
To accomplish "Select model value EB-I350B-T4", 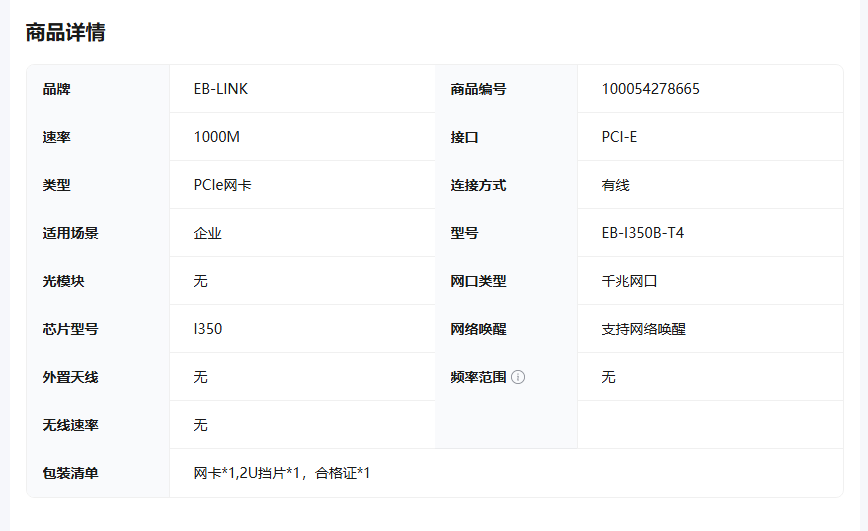I will tap(643, 233).
